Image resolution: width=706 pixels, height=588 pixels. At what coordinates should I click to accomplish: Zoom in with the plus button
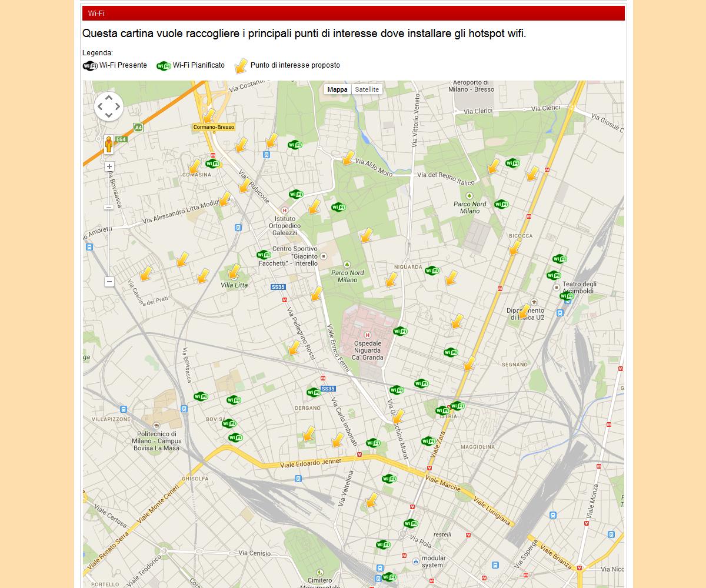pos(109,166)
